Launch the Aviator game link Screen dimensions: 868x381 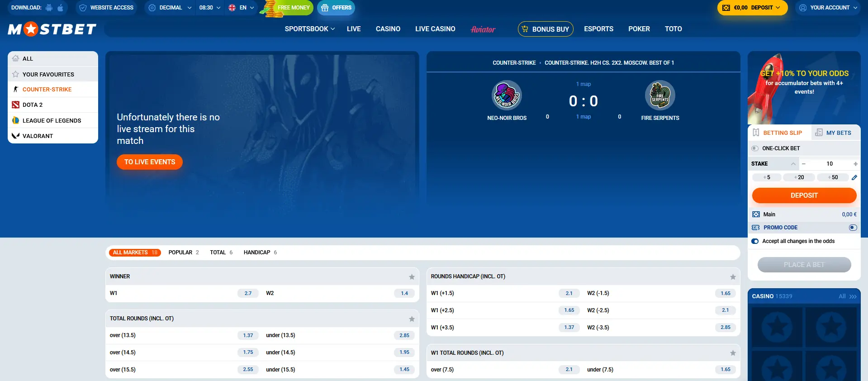tap(483, 29)
